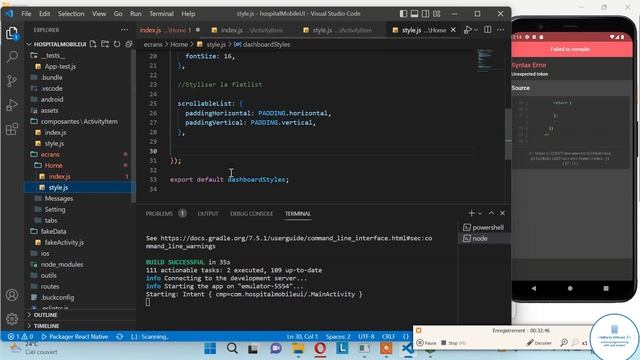Viewport: 640px width, 360px height.
Task: Select the node terminal instance
Action: [x=484, y=238]
